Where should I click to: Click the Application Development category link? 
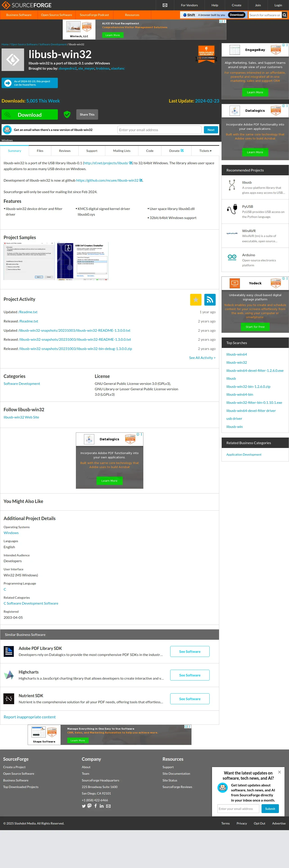point(244,455)
